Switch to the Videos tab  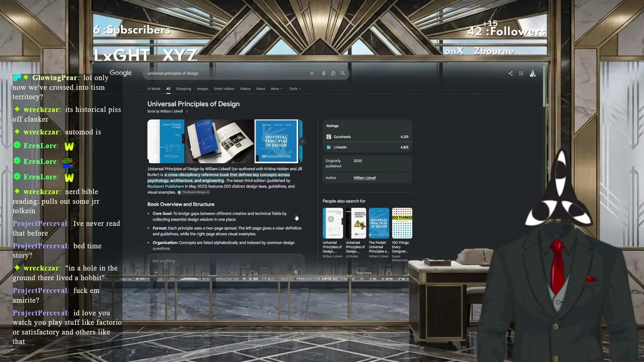point(245,89)
